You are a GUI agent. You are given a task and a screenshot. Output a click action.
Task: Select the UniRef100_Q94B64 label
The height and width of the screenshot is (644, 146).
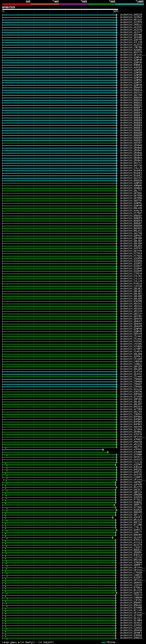[131, 188]
